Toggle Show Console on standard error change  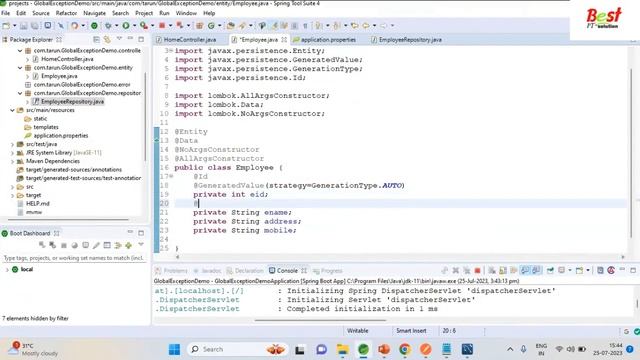pos(536,270)
